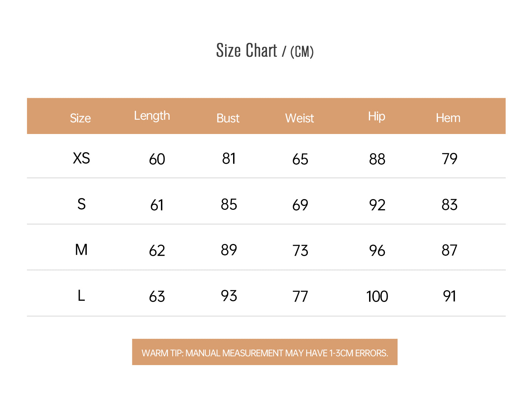532x399 pixels.
Task: Click the L hip value 100
Action: pos(377,296)
